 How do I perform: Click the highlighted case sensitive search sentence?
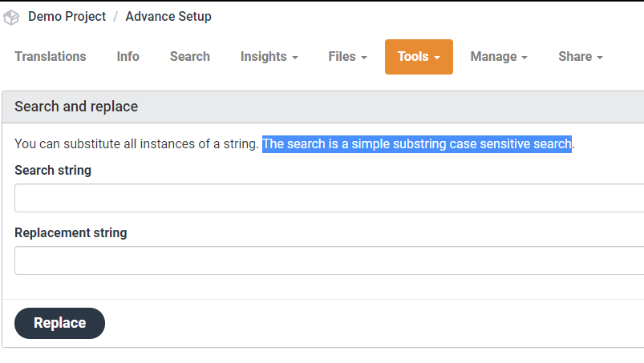[x=416, y=144]
